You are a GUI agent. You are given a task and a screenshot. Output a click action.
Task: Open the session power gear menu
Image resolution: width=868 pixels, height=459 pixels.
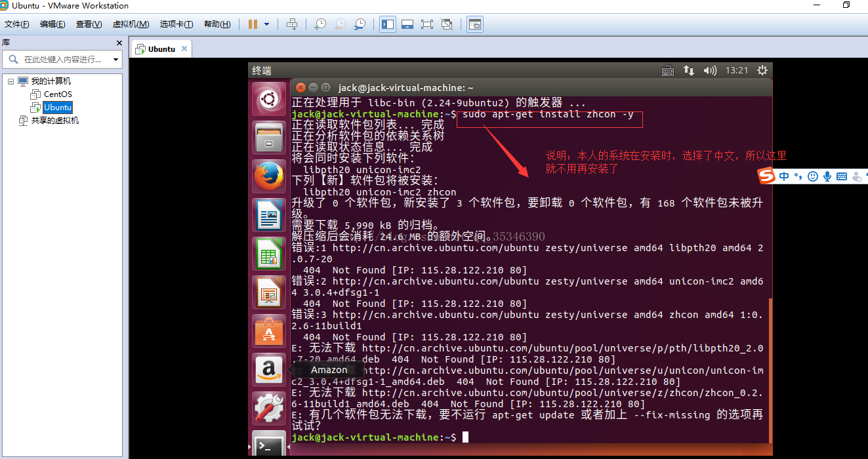tap(762, 70)
